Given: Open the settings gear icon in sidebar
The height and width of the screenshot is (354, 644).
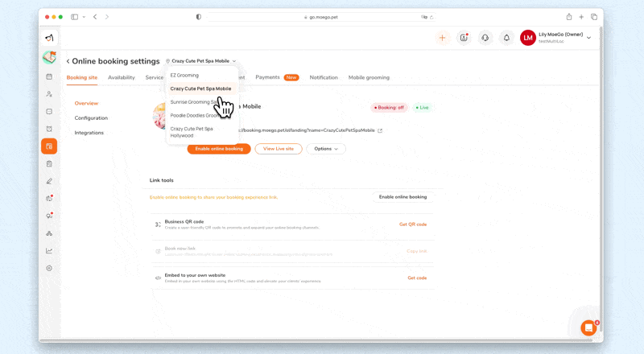Looking at the screenshot, I should (49, 268).
